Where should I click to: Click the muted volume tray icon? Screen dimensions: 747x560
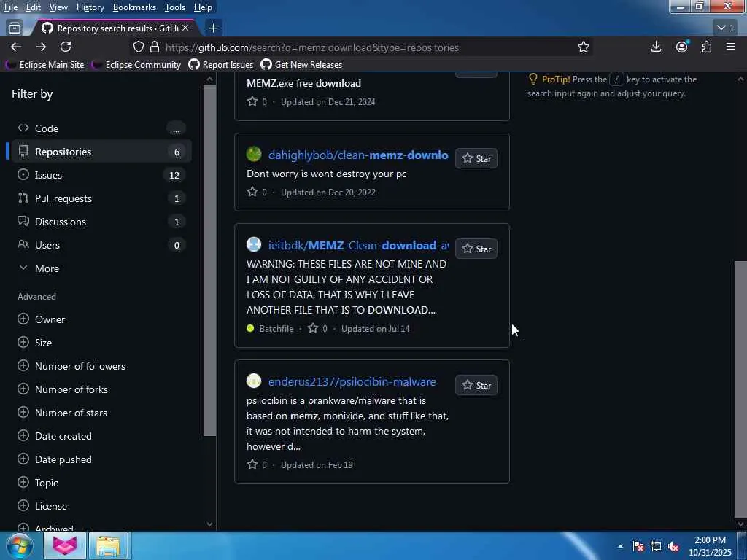point(673,546)
